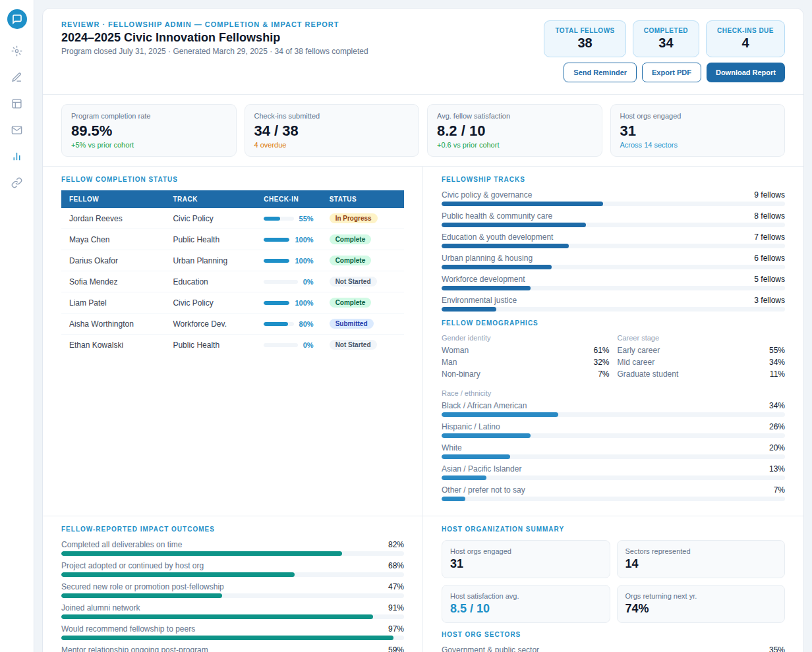Open the mail envelope icon in the sidebar
This screenshot has width=812, height=652.
17,130
